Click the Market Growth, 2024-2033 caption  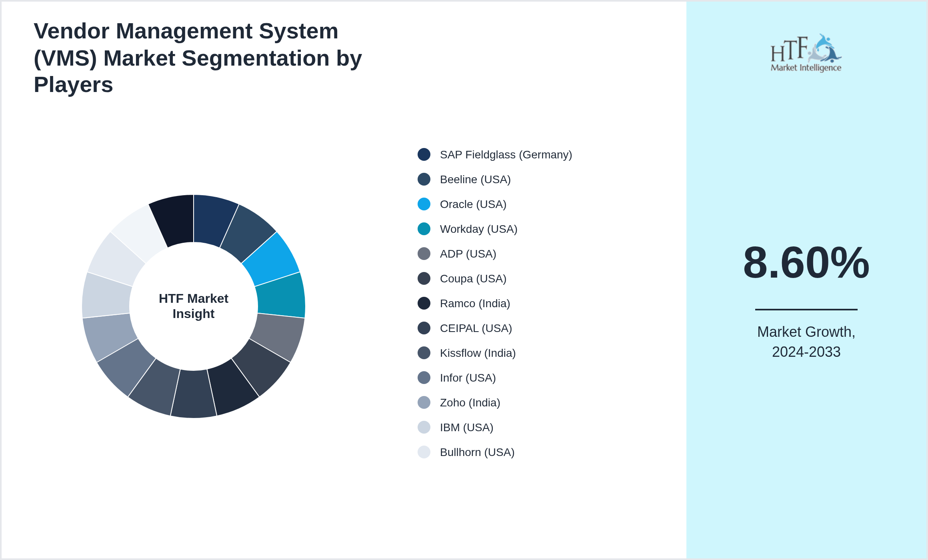tap(806, 342)
